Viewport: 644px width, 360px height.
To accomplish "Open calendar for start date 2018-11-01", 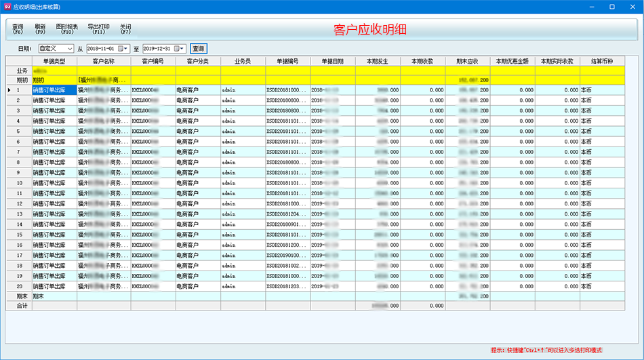I will tap(123, 49).
